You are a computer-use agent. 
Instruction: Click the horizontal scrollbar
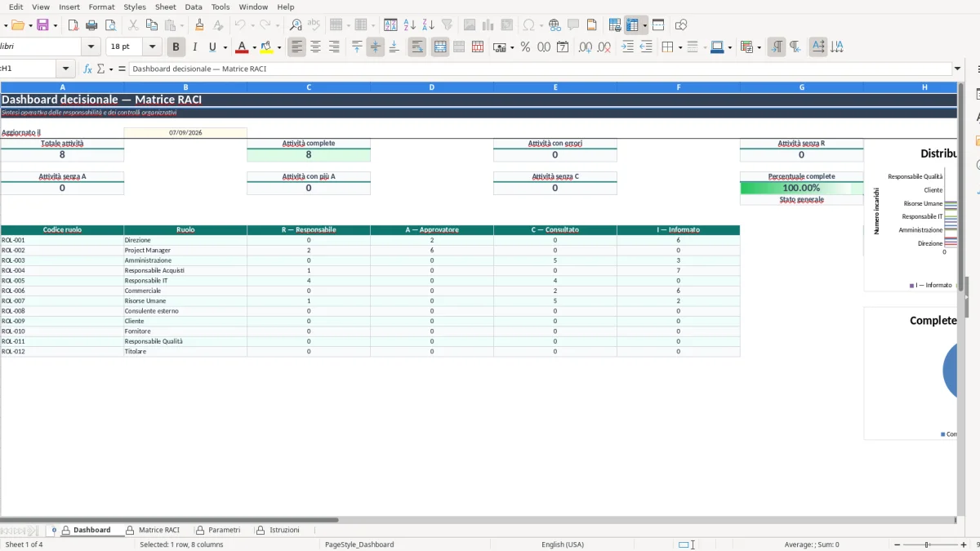click(x=169, y=519)
